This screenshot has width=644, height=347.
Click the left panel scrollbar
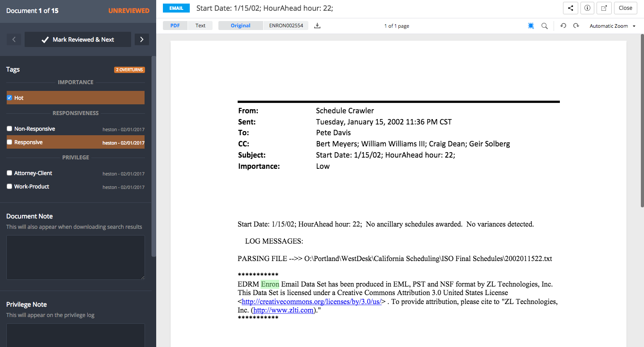pyautogui.click(x=154, y=156)
